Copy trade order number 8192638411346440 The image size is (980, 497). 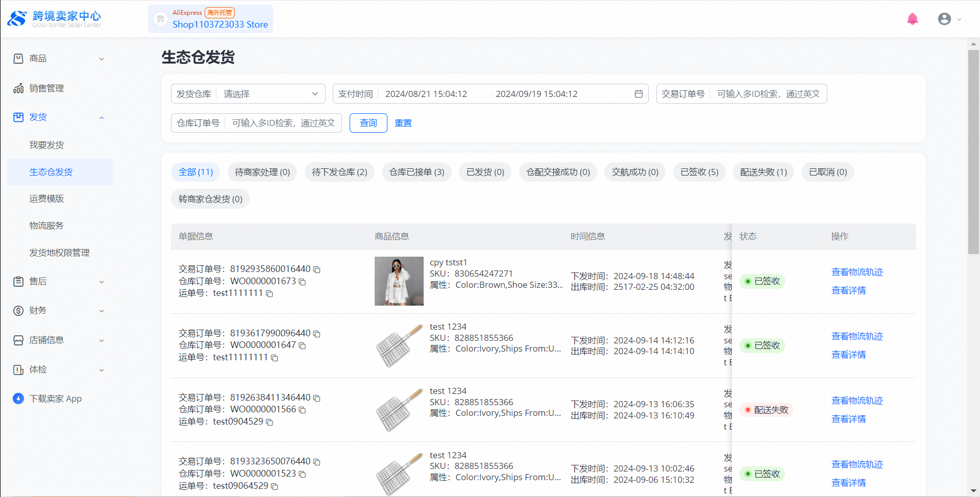click(x=316, y=398)
